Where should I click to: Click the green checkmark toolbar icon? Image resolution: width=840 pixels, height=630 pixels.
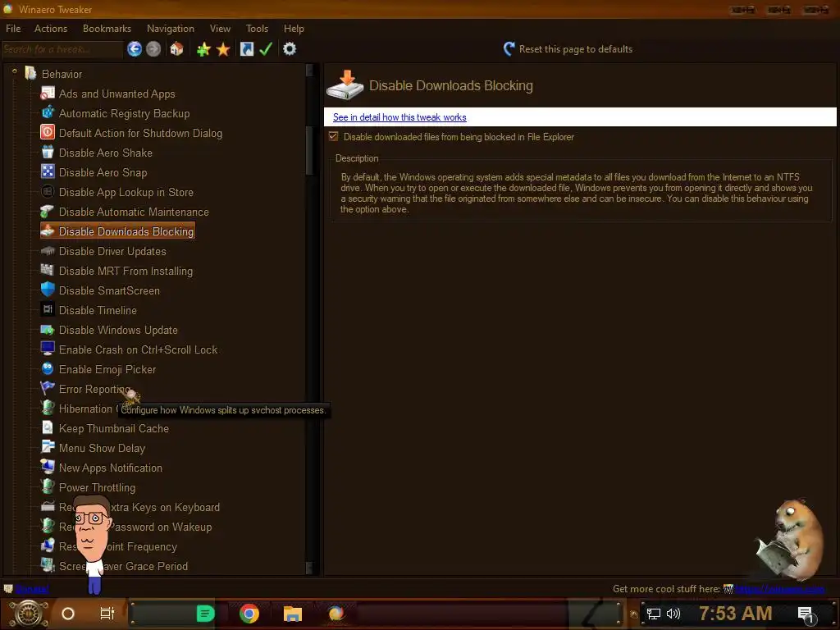[266, 49]
